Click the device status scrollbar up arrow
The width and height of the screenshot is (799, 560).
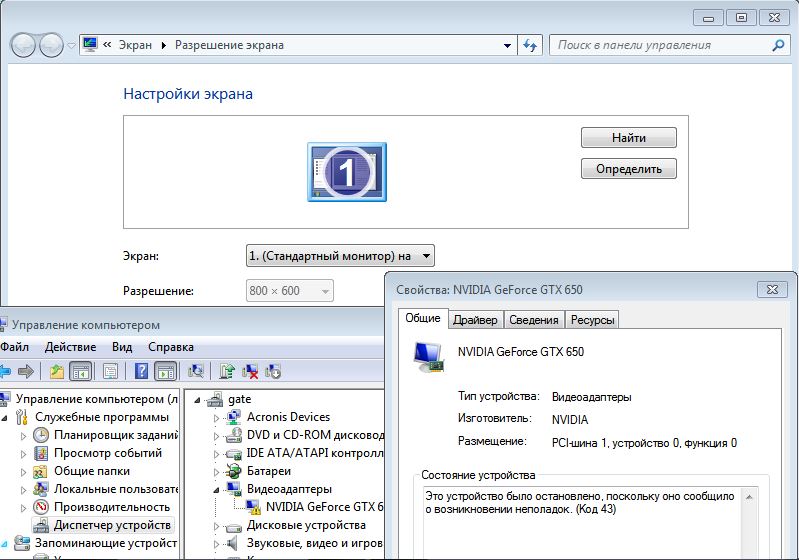click(x=749, y=496)
